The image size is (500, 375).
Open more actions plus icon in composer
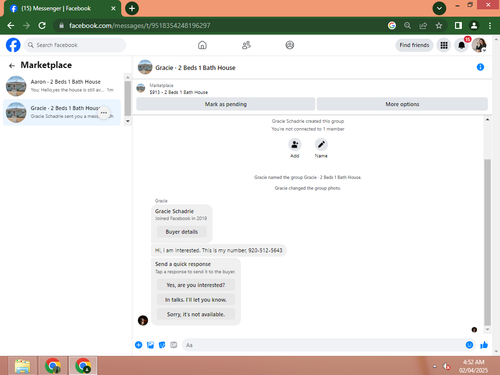tap(139, 345)
